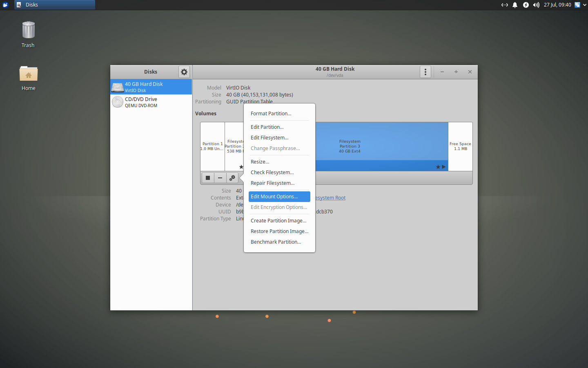Click the star icon on Partition 3
The width and height of the screenshot is (588, 368).
[437, 166]
